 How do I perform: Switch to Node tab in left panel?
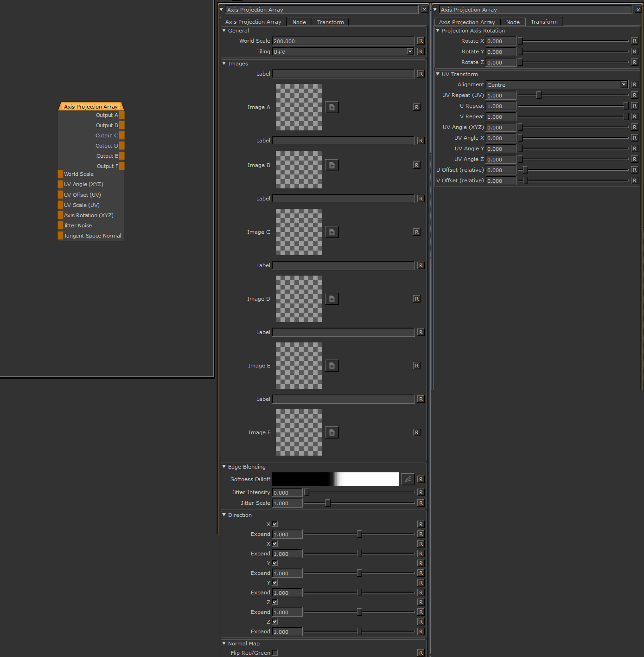pos(299,22)
